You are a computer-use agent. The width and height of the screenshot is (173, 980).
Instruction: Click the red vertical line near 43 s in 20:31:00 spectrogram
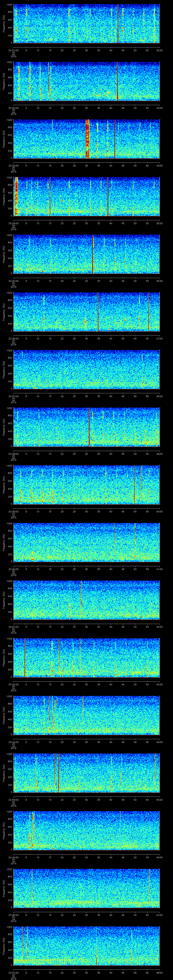click(x=118, y=24)
